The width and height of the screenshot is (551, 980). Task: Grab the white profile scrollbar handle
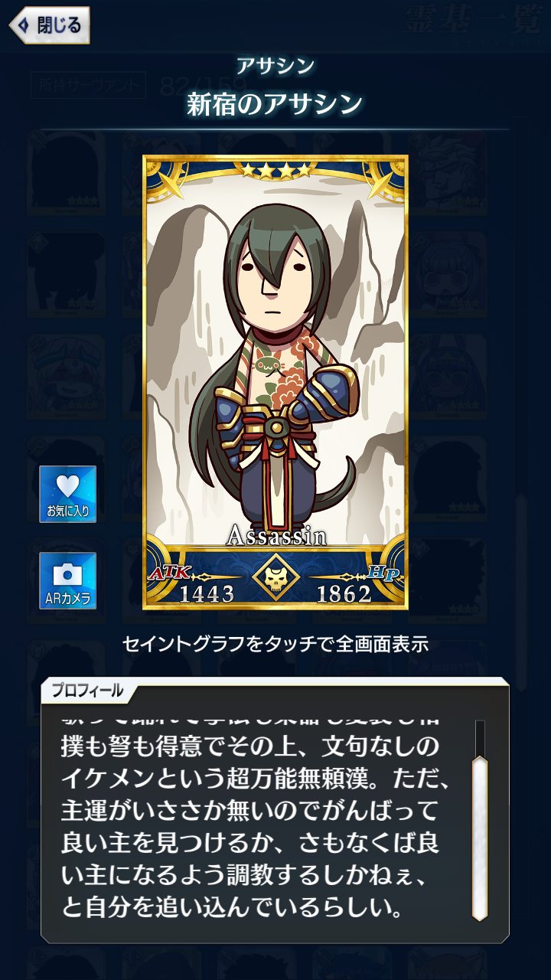[480, 837]
